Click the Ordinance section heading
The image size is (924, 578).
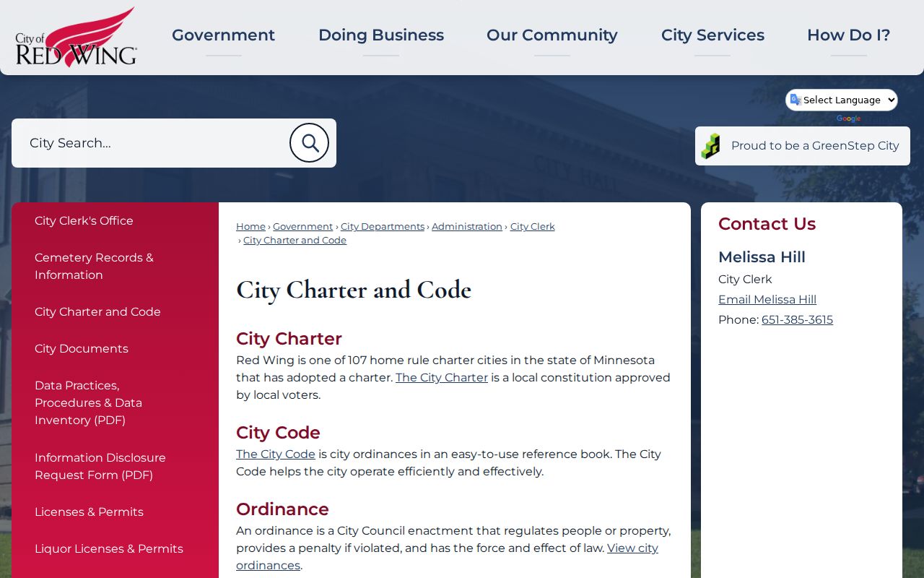pyautogui.click(x=282, y=509)
